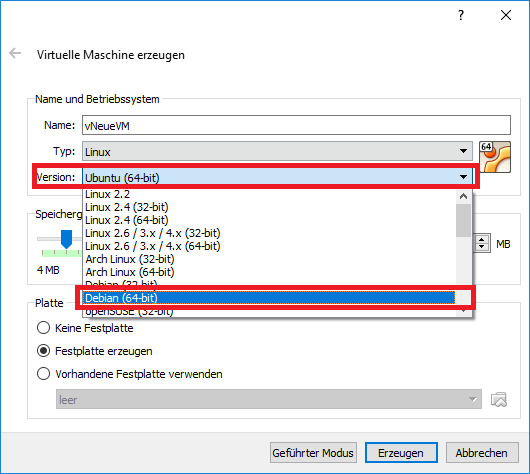This screenshot has height=474, width=530.
Task: Click the Erzeugen button
Action: [x=401, y=453]
